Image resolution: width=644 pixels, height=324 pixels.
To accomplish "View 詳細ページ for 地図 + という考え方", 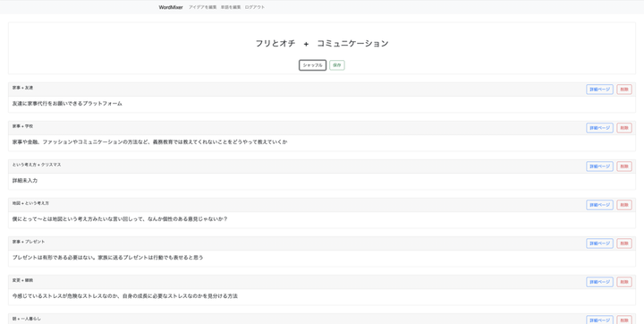I will coord(599,205).
